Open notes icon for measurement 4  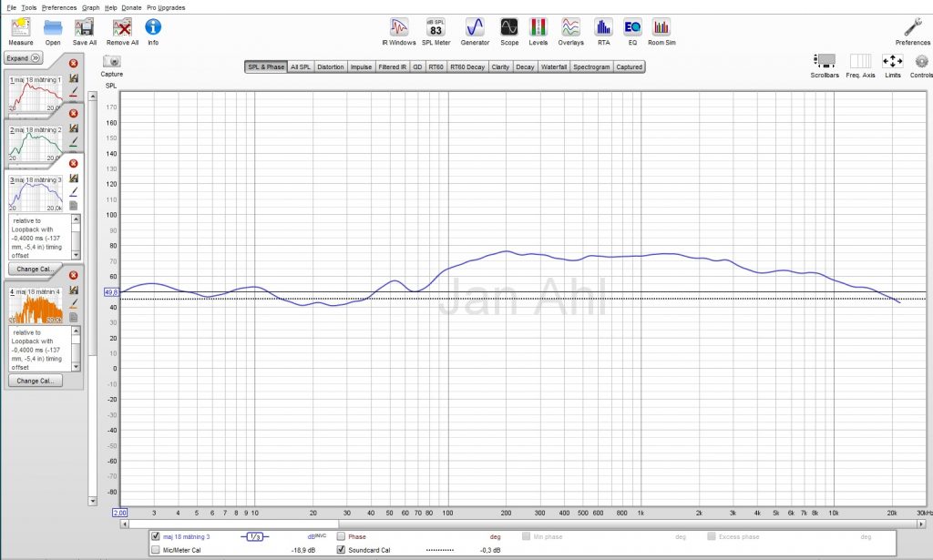74,318
